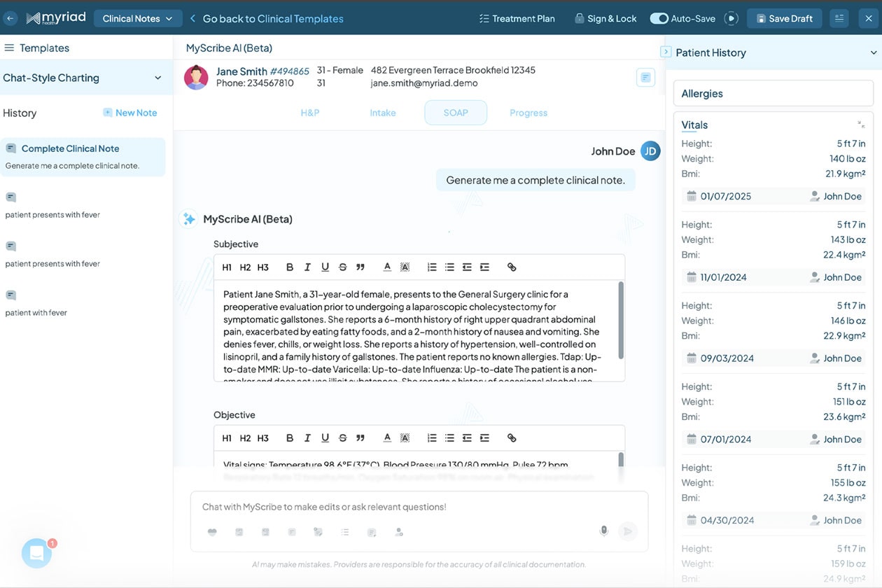
Task: Toggle bold in Subjective editor toolbar
Action: 290,267
